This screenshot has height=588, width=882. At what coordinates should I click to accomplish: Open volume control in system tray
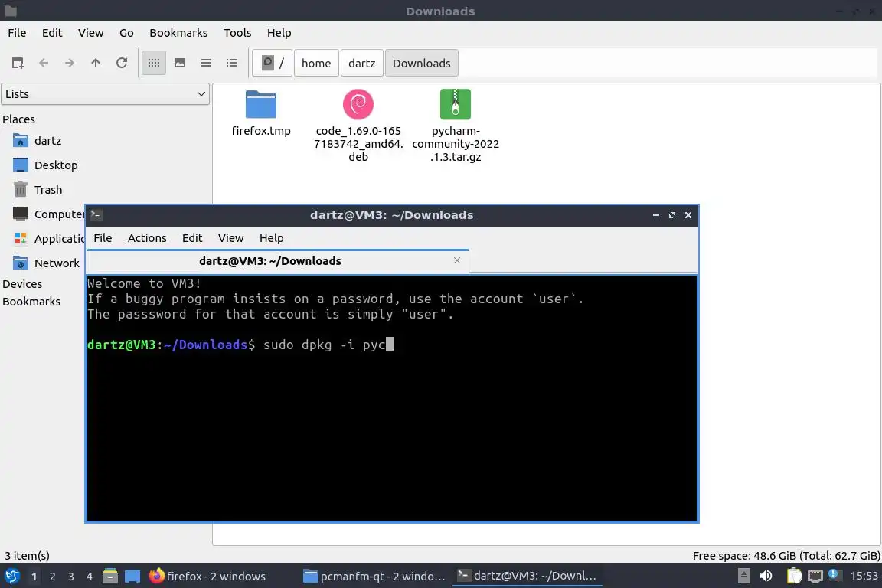point(766,576)
